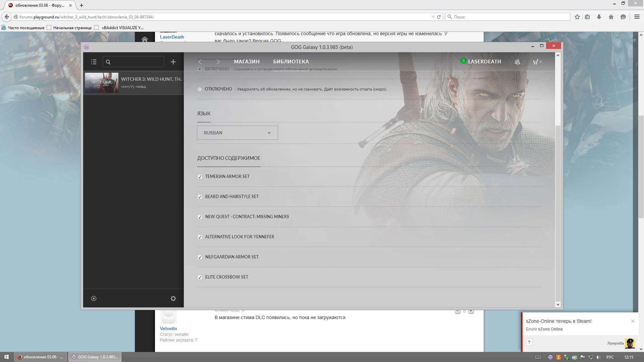This screenshot has width=644, height=362.
Task: Open the Firefox URL history dropdown arrow
Action: 433,17
